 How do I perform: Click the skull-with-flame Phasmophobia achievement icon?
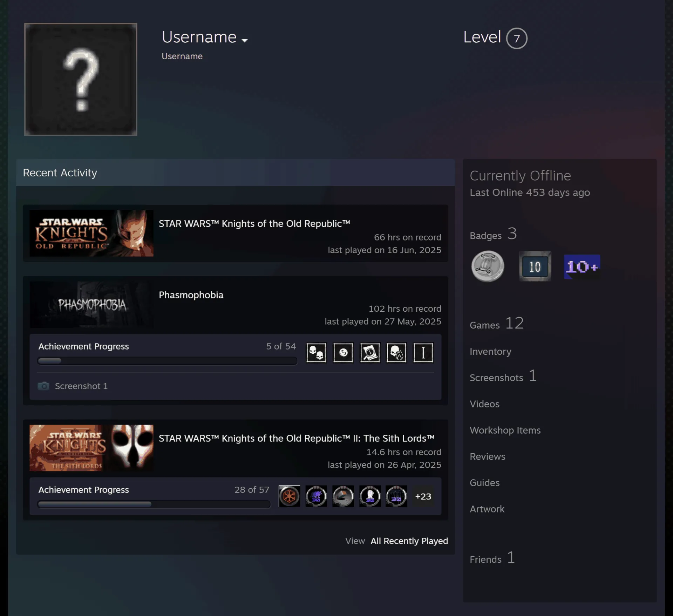coord(396,353)
